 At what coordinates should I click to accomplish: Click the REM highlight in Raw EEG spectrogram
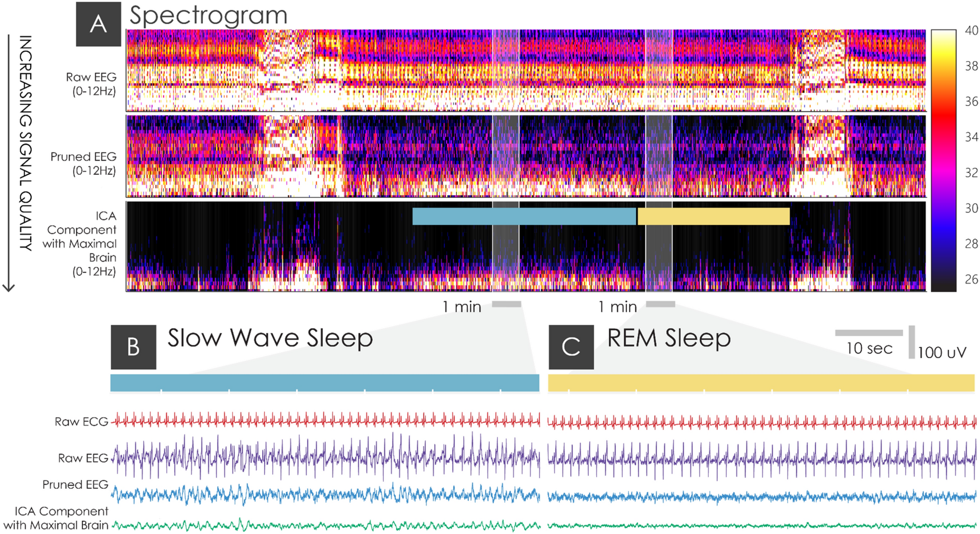coord(659,70)
